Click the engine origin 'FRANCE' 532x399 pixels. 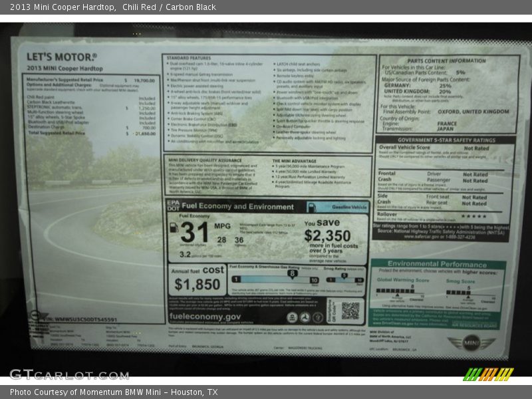[x=447, y=124]
